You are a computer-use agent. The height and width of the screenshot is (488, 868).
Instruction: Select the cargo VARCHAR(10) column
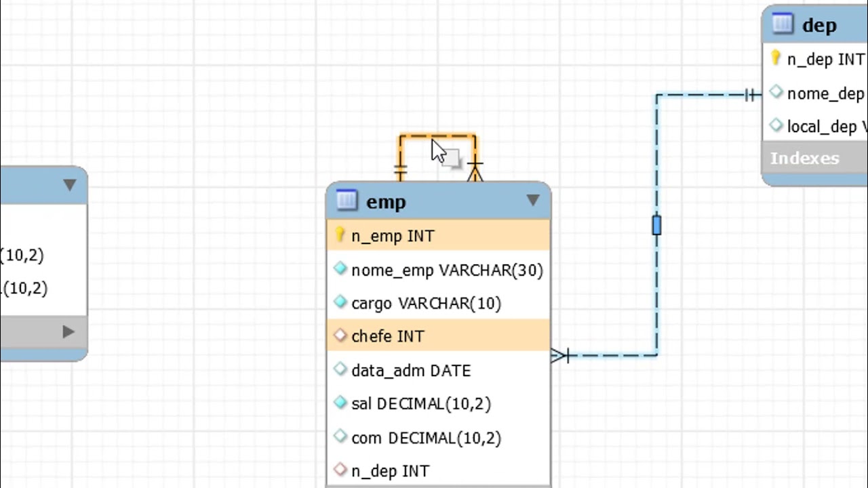click(439, 303)
